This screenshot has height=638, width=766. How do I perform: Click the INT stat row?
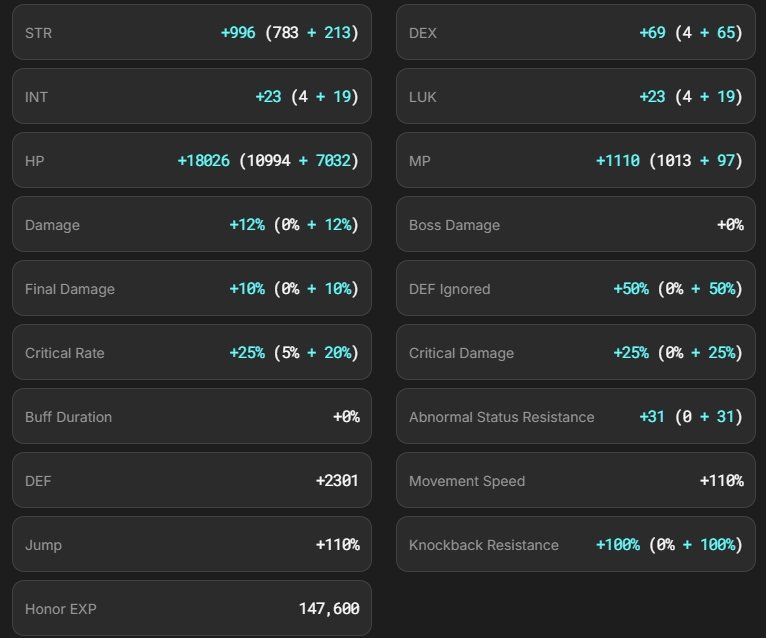[191, 97]
